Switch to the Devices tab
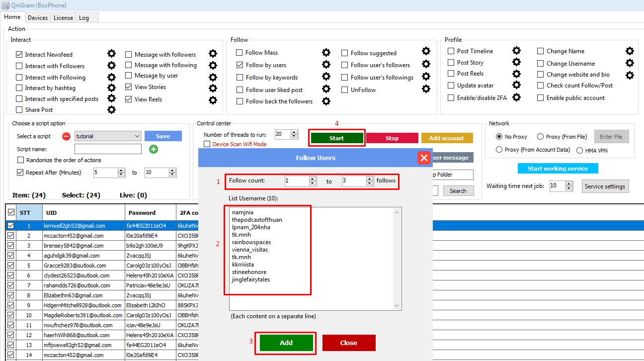 click(x=38, y=18)
